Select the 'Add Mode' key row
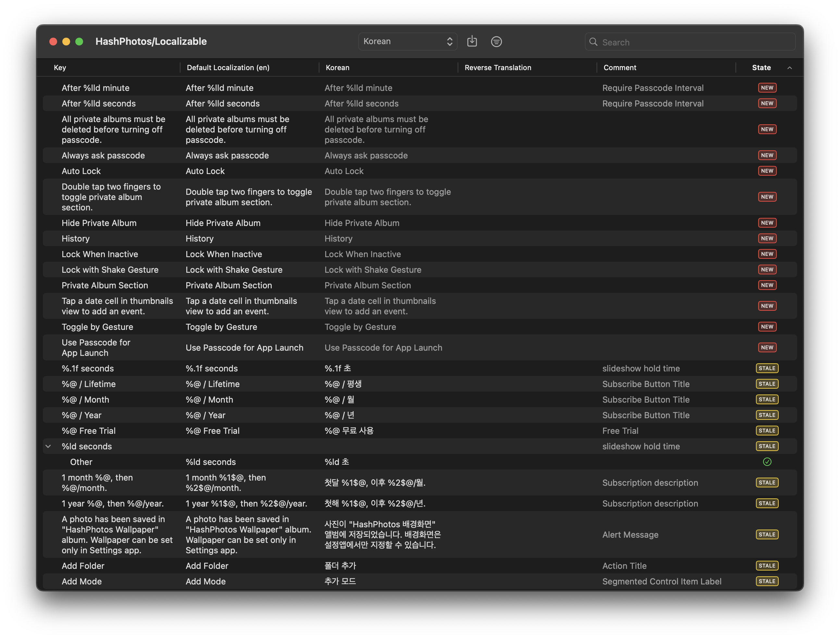 82,581
